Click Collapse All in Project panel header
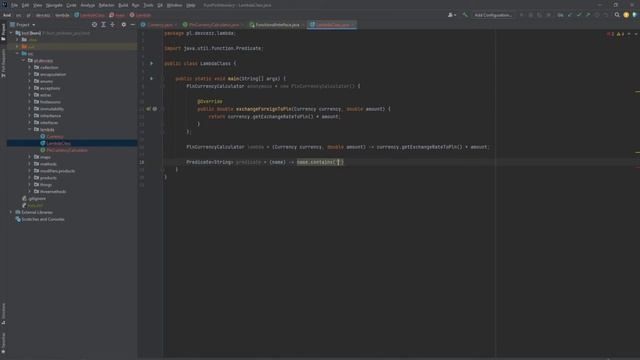 [x=113, y=25]
